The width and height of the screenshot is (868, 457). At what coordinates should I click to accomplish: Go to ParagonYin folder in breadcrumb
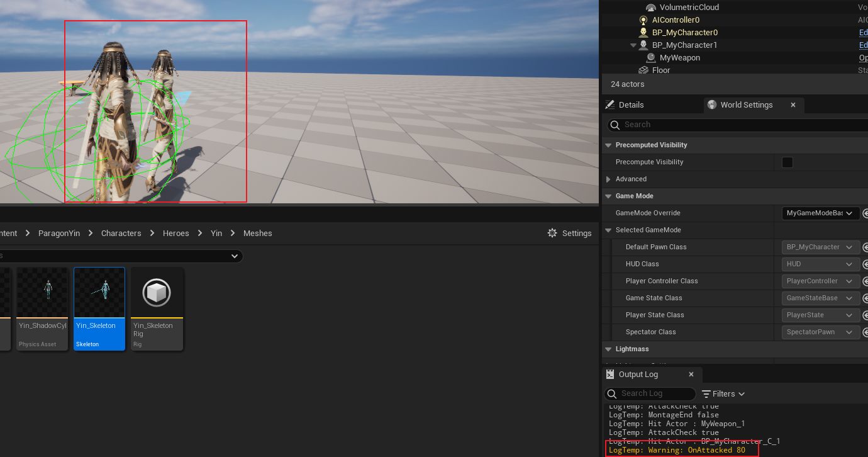(x=59, y=233)
